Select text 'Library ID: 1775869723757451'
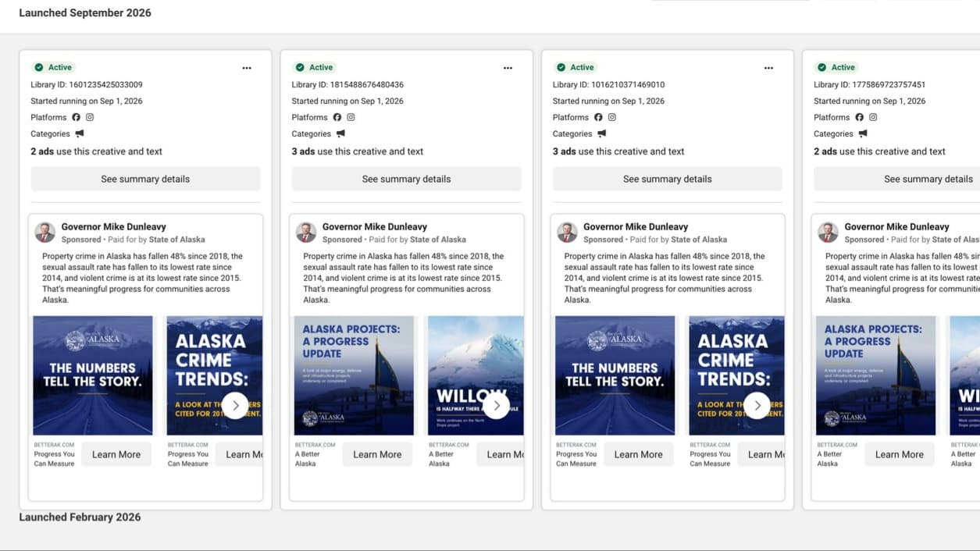The height and width of the screenshot is (551, 980). pyautogui.click(x=870, y=84)
